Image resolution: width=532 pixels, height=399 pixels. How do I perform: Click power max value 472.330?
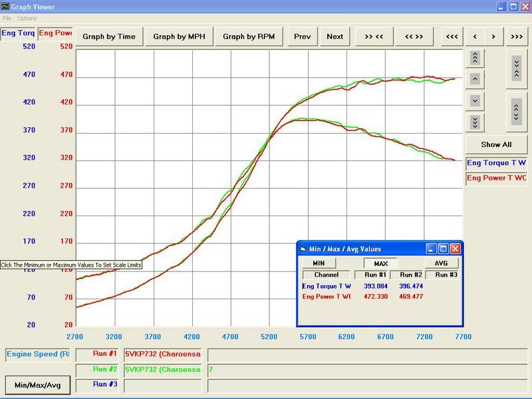tap(376, 297)
